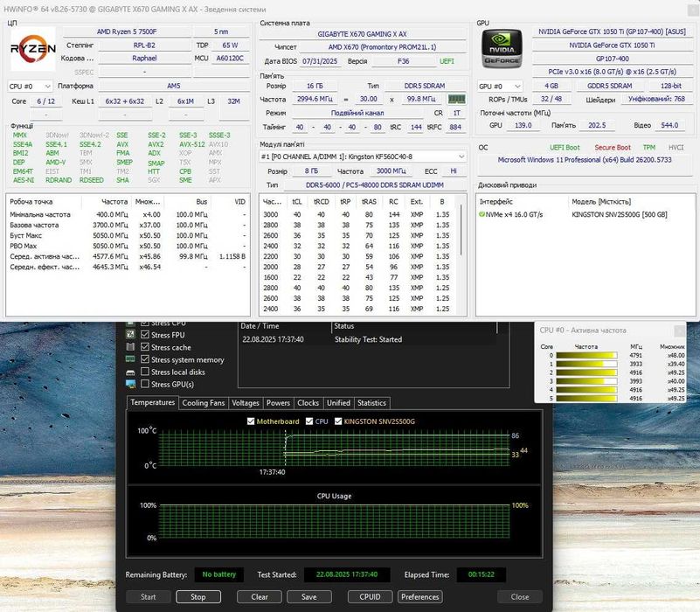The width and height of the screenshot is (700, 612).
Task: Uncheck the KINGSTON SNV2S500G graph checkbox
Action: click(x=338, y=421)
